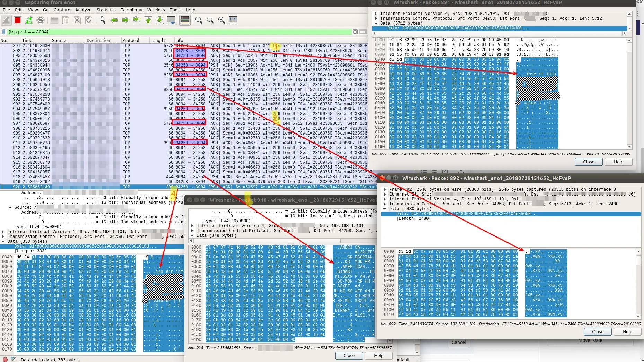The width and height of the screenshot is (644, 362).
Task: Go forward to the next packet in history
Action: pos(125,20)
